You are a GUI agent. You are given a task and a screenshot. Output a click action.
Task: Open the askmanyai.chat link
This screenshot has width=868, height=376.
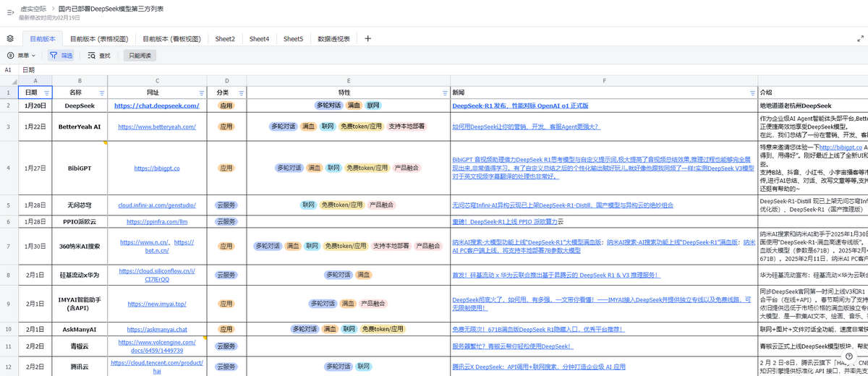(157, 329)
